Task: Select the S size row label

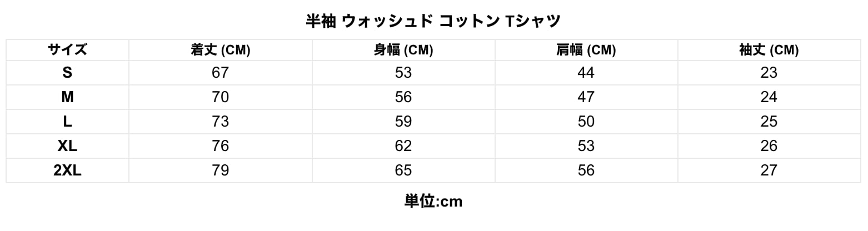Action: [67, 73]
